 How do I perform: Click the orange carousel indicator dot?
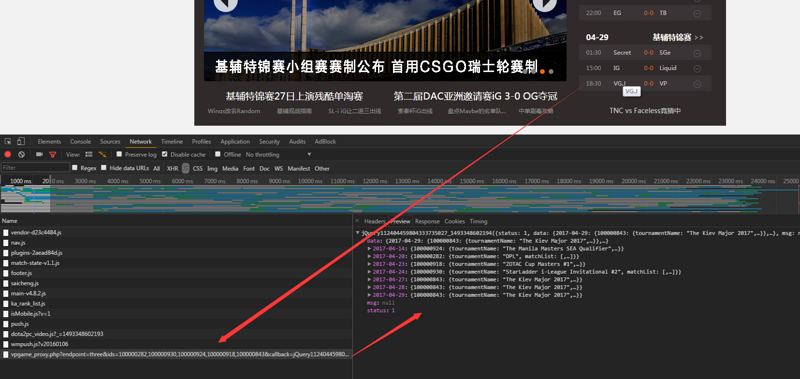tap(542, 72)
